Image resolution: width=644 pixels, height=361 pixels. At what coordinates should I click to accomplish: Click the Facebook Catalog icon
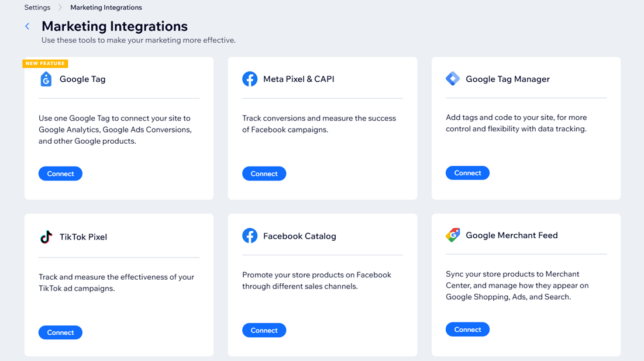pos(250,236)
